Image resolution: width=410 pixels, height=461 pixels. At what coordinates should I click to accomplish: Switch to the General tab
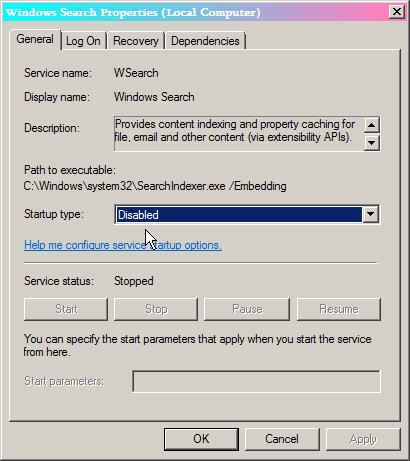tap(35, 39)
